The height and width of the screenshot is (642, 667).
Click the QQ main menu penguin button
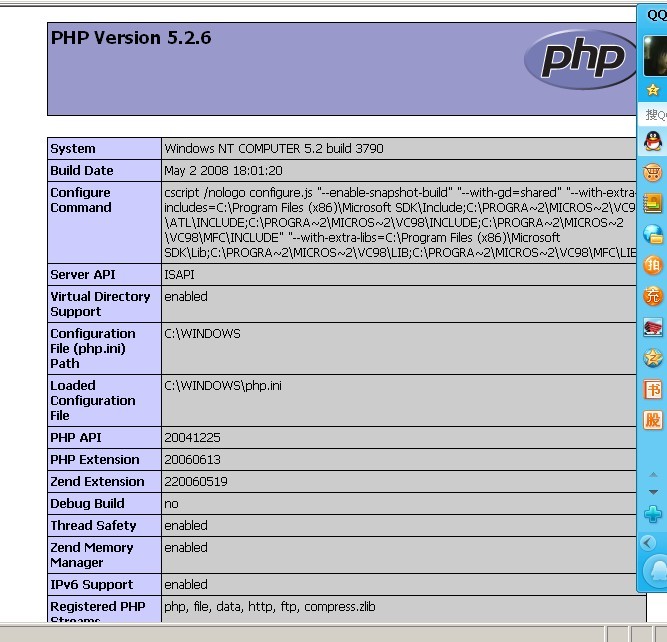pyautogui.click(x=656, y=572)
